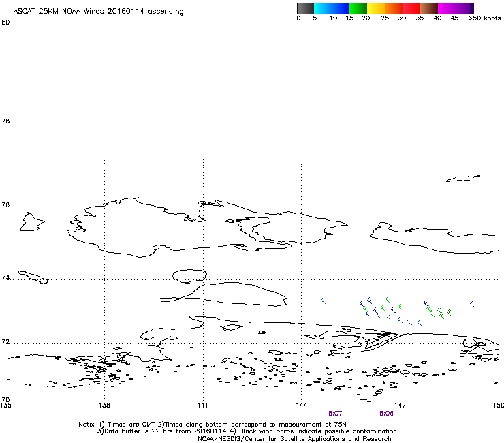Click the 78 latitude axis label
Image resolution: width=504 pixels, height=443 pixels.
tap(5, 121)
